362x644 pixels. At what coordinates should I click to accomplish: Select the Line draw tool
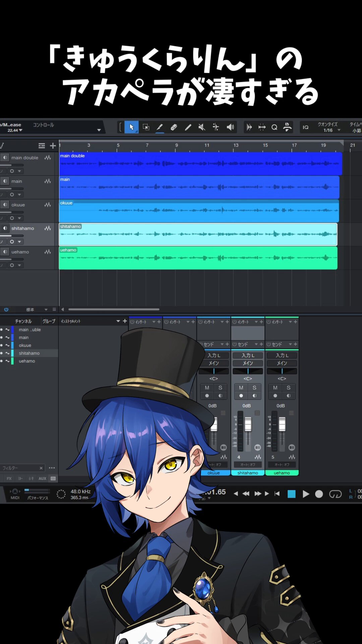point(188,127)
